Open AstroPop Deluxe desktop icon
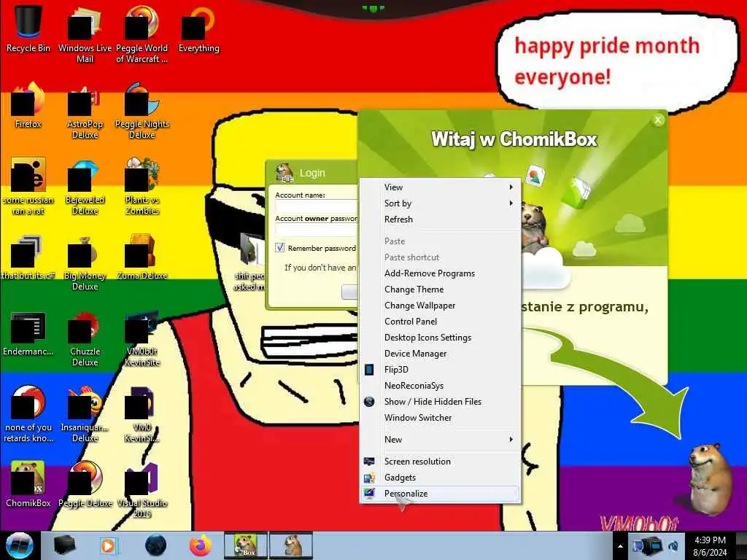The image size is (747, 560). [85, 111]
